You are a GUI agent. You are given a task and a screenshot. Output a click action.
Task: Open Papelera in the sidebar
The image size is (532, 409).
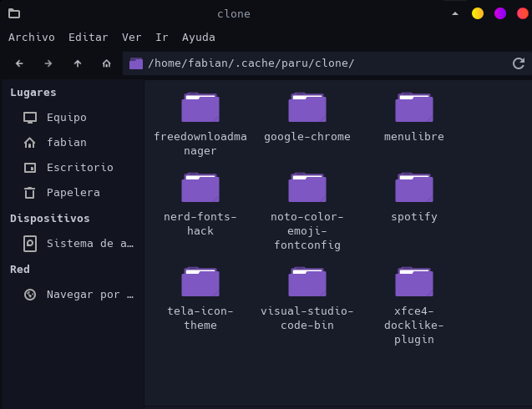[x=73, y=193]
